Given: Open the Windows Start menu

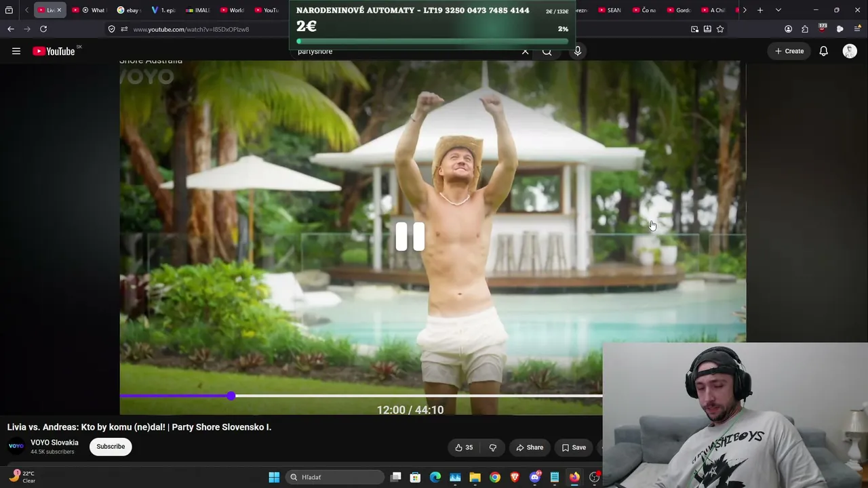Looking at the screenshot, I should click(x=274, y=477).
